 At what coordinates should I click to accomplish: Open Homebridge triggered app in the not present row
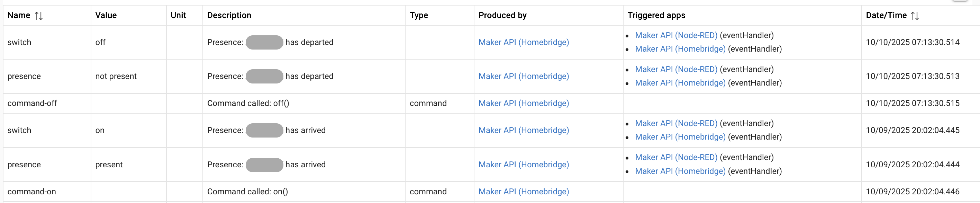point(680,83)
